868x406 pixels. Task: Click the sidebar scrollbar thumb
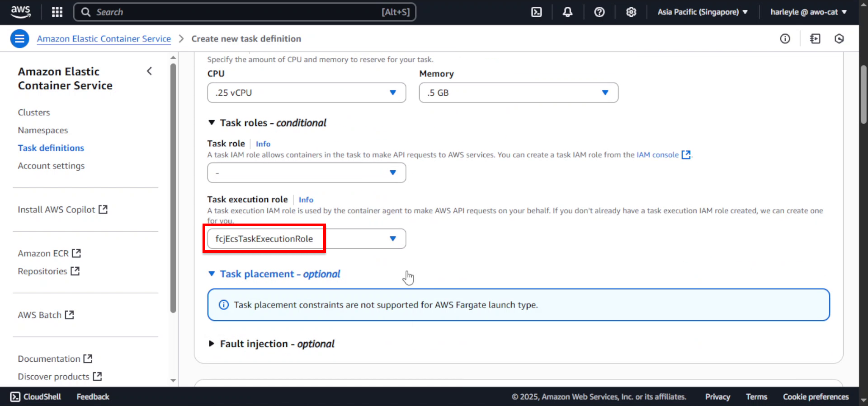pyautogui.click(x=173, y=187)
